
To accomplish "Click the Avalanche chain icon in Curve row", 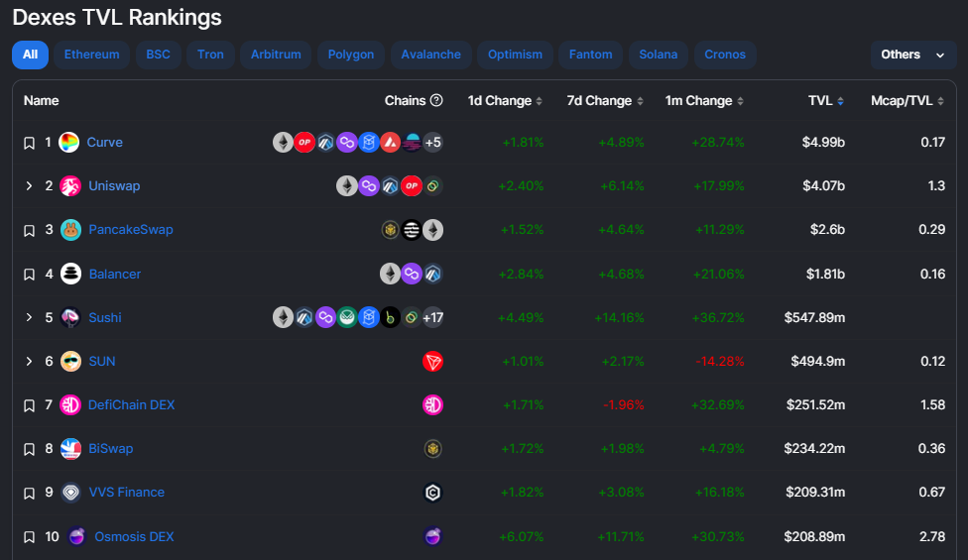I will (390, 143).
